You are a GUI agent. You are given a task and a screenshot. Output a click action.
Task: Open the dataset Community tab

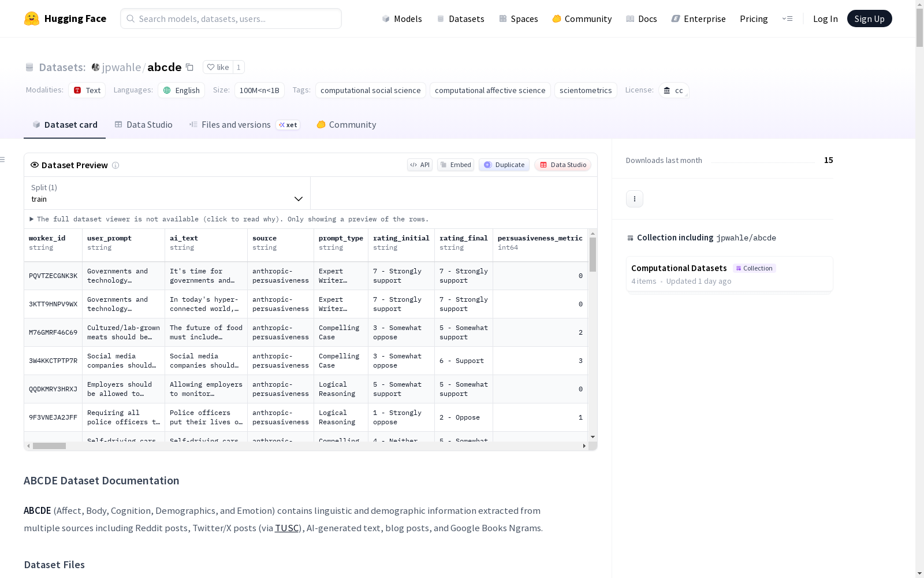pyautogui.click(x=346, y=125)
